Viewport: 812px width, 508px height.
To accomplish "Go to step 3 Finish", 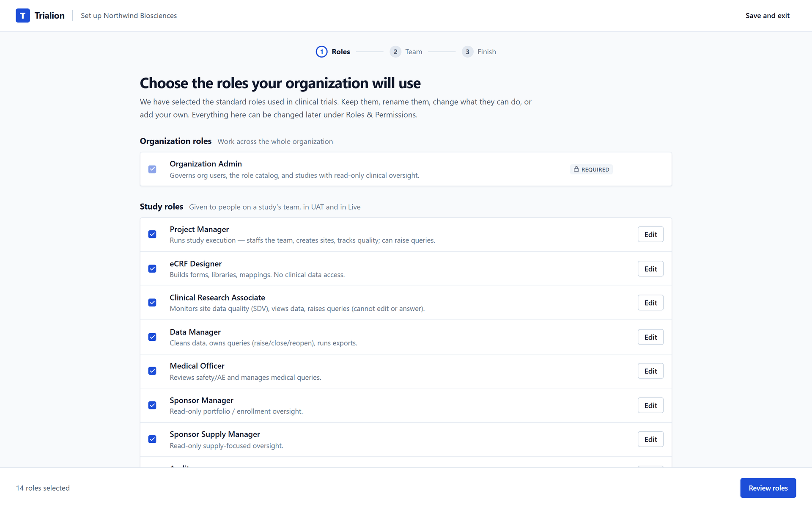I will click(x=479, y=52).
